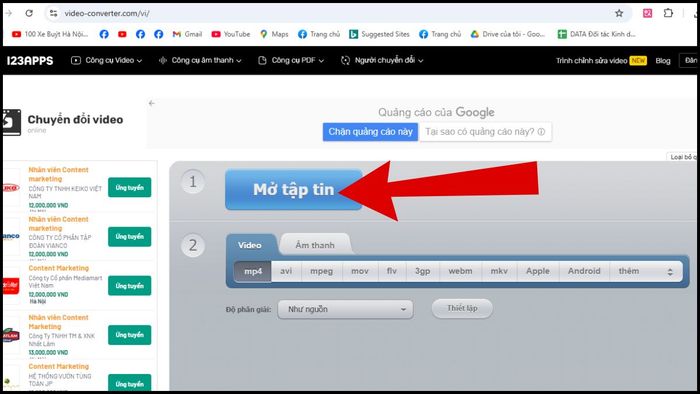Select flv output format
Screen dimensions: 700x394
tap(392, 271)
